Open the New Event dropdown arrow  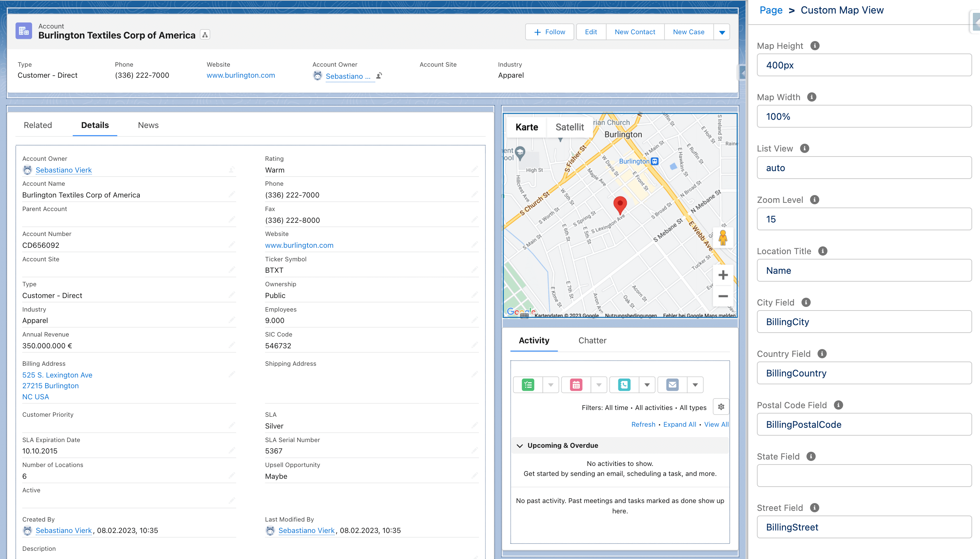[x=599, y=385]
